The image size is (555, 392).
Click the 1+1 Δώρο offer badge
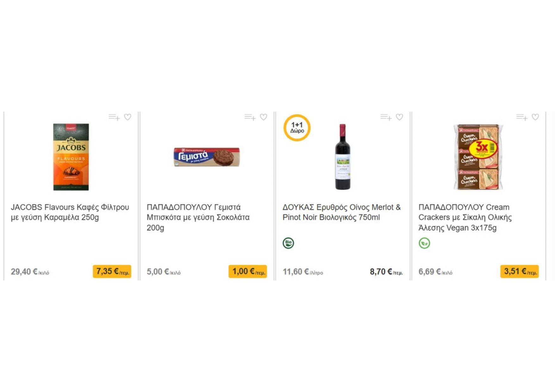[297, 128]
